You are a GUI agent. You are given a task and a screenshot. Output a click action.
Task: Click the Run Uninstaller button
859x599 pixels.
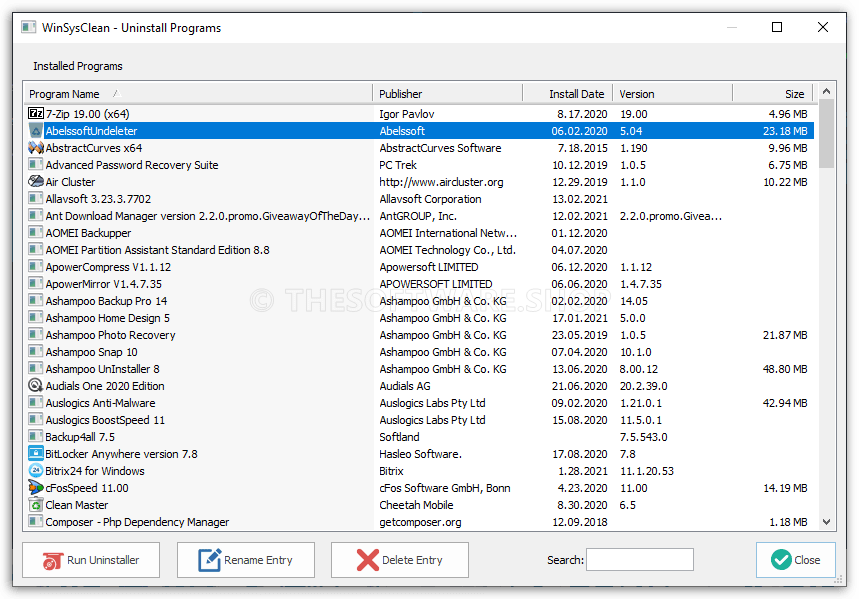pyautogui.click(x=91, y=560)
